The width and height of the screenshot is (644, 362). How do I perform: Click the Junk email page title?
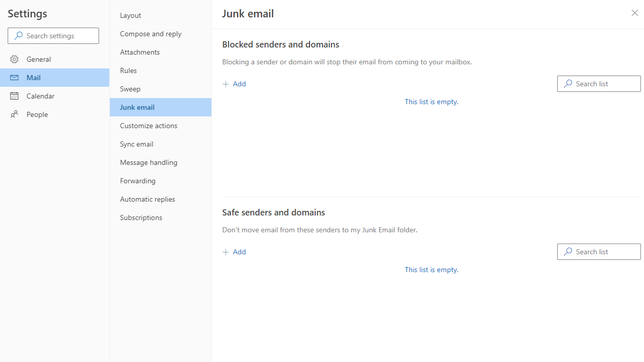point(248,14)
